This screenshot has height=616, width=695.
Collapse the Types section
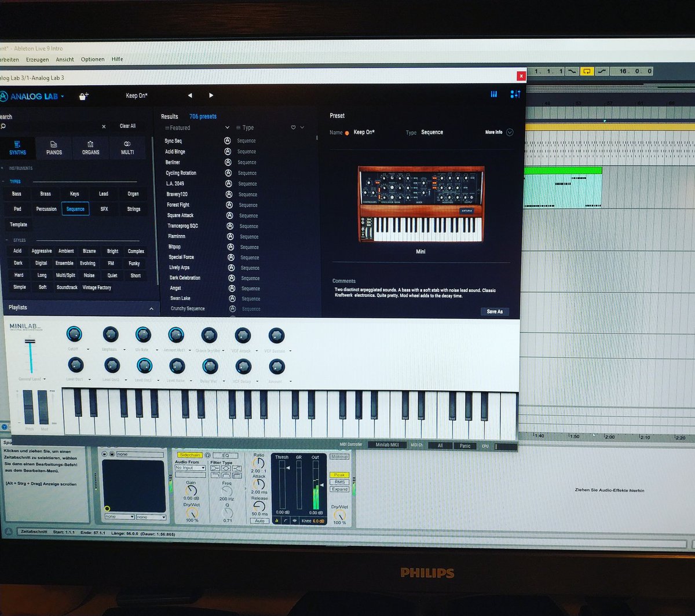coord(2,181)
